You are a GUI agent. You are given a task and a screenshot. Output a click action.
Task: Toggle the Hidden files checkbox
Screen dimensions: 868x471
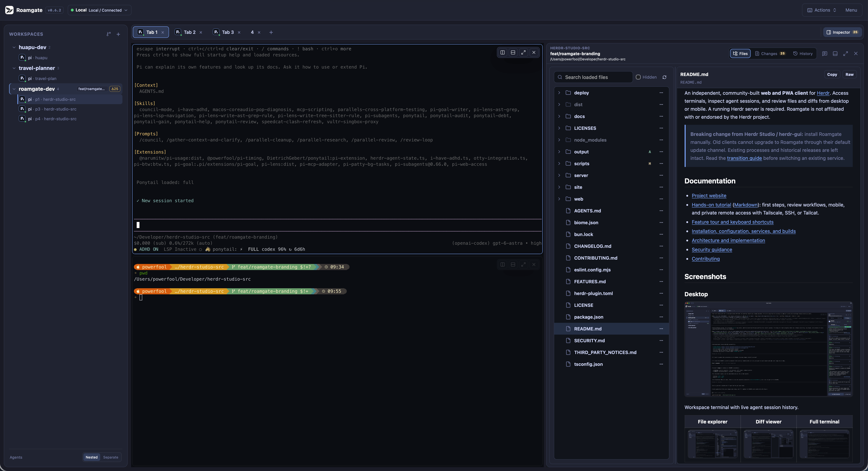(x=638, y=77)
